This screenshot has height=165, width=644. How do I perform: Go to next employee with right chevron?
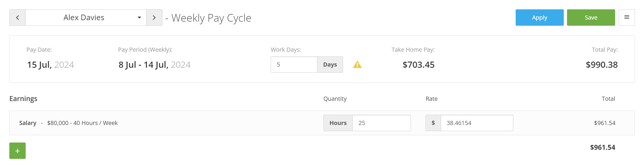click(x=154, y=18)
